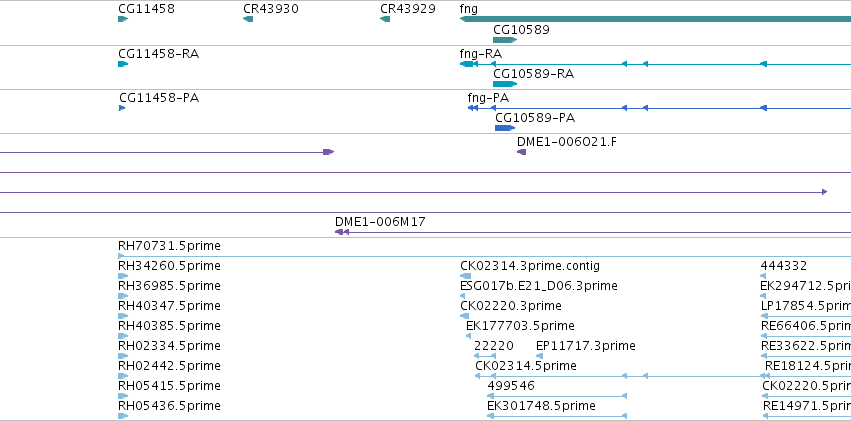Click the RH05415.5prime EST glyph

coord(123,396)
